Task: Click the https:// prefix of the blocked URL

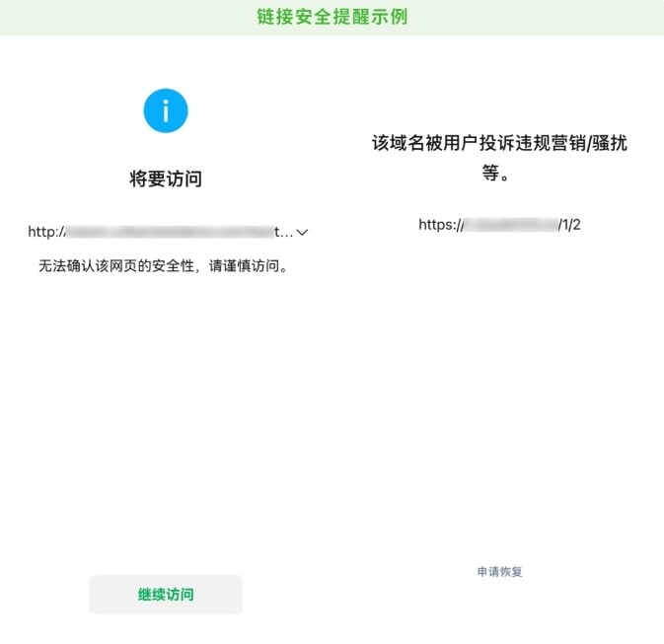Action: 440,225
